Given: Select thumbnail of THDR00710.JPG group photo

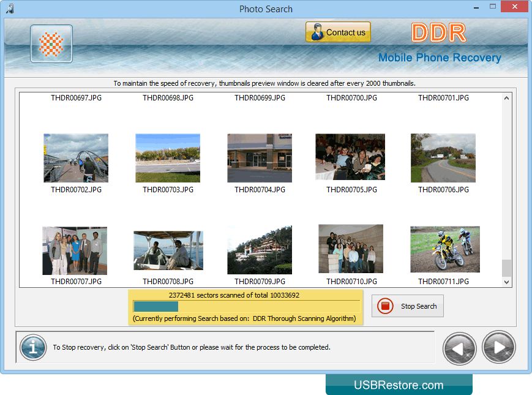Looking at the screenshot, I should pyautogui.click(x=351, y=249).
